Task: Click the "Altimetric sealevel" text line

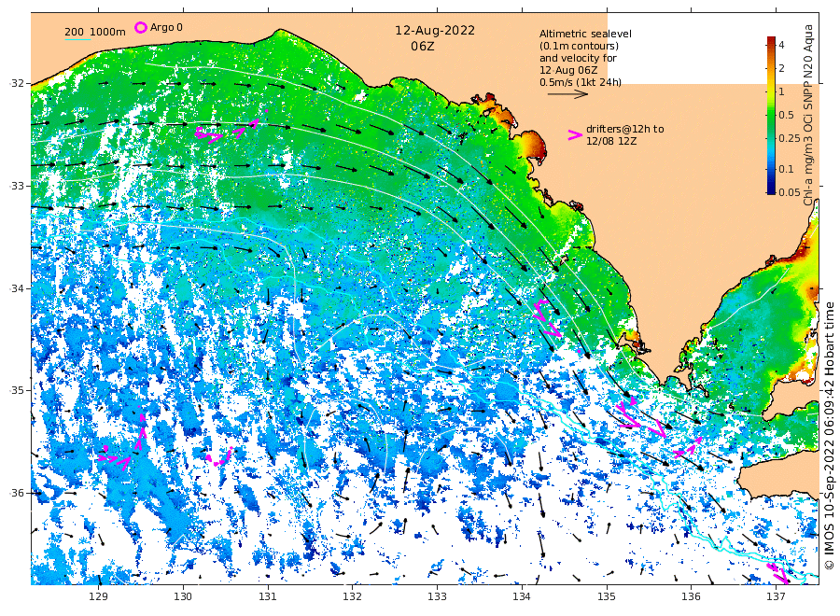Action: [x=585, y=34]
